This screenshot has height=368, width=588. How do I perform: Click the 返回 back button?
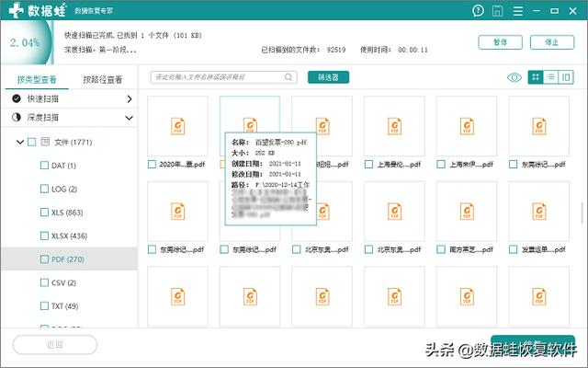pyautogui.click(x=55, y=344)
